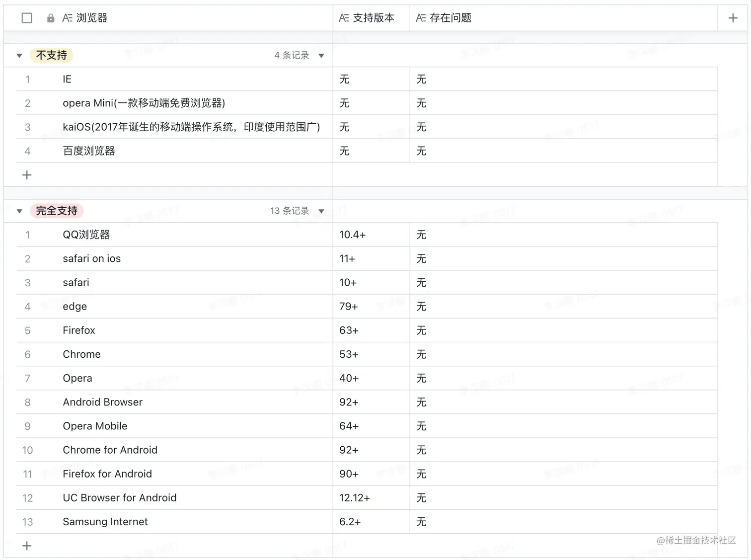The width and height of the screenshot is (751, 560).
Task: Click the text-type icon of 支持版本 column
Action: point(344,18)
